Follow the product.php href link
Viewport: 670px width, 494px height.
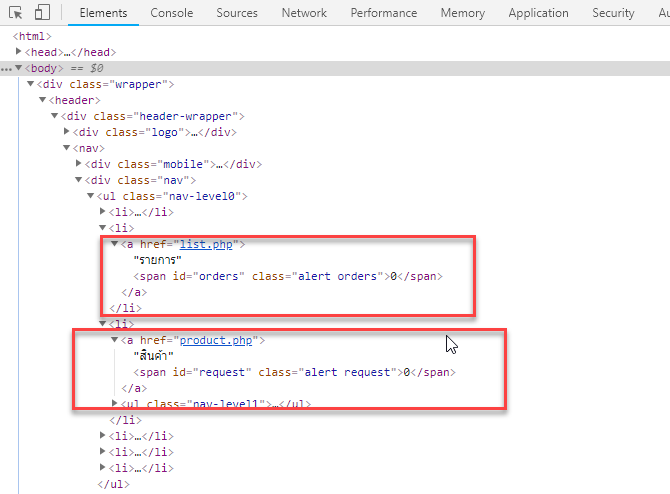tap(216, 340)
